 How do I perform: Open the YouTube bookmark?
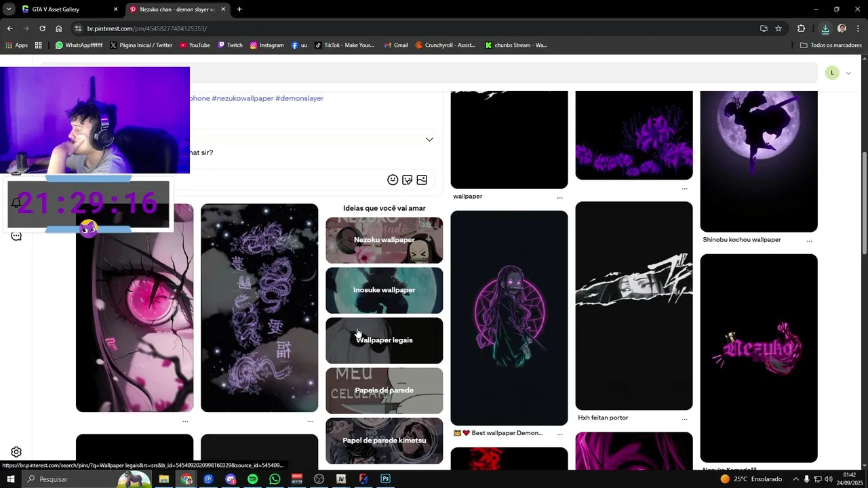pos(195,45)
